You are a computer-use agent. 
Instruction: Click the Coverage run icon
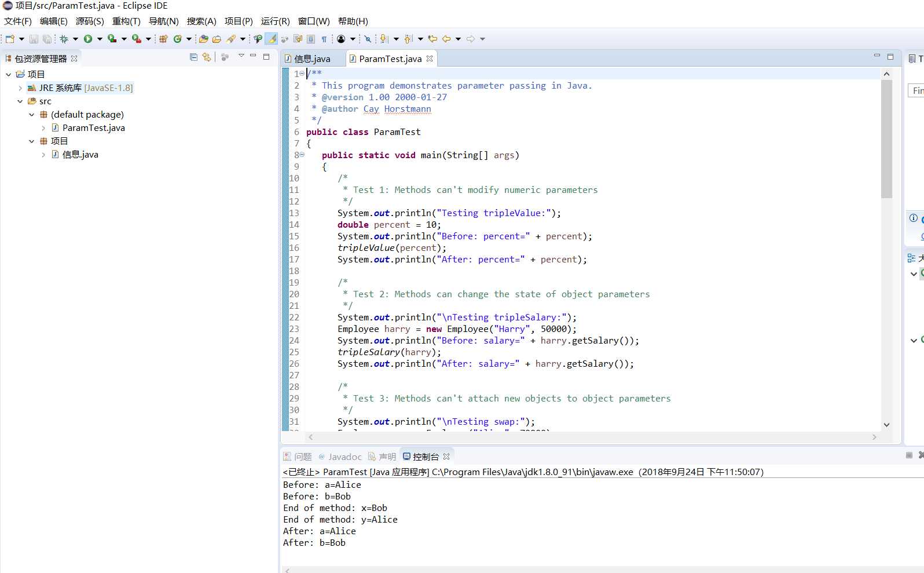coord(112,39)
